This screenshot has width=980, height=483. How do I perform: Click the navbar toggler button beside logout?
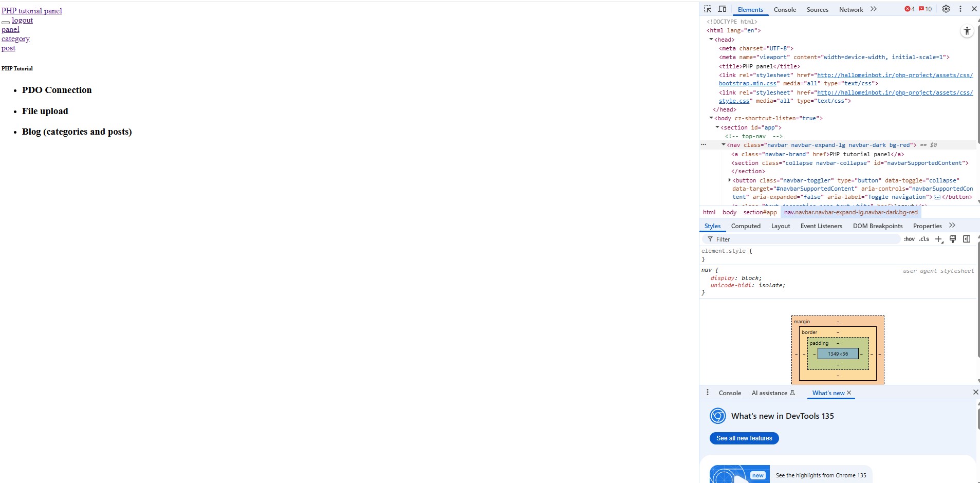pyautogui.click(x=6, y=22)
